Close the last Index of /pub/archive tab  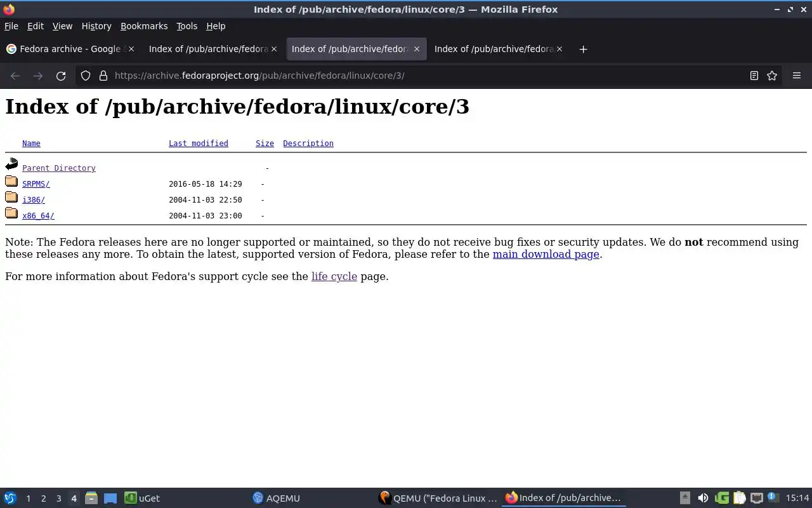[560, 49]
